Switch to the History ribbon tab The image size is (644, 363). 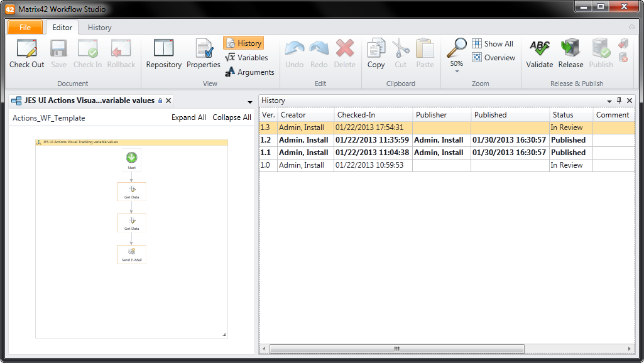coord(99,28)
